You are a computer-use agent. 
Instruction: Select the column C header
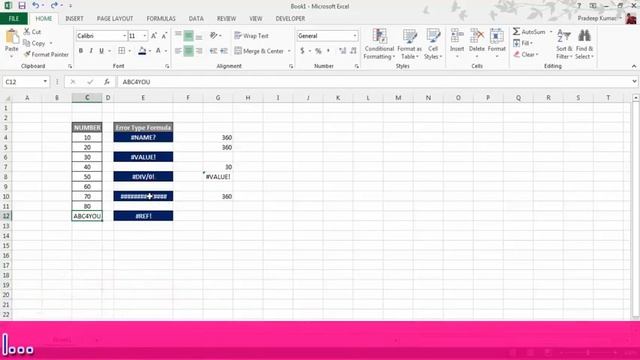(87, 98)
